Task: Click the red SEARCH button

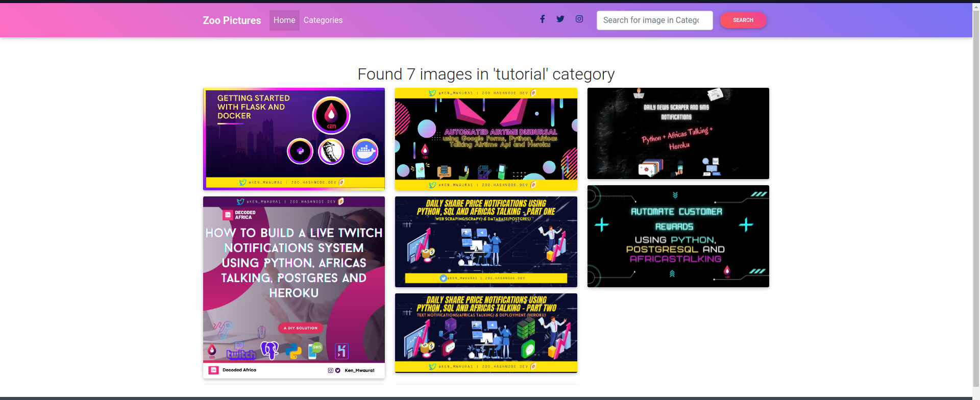Action: (x=743, y=20)
